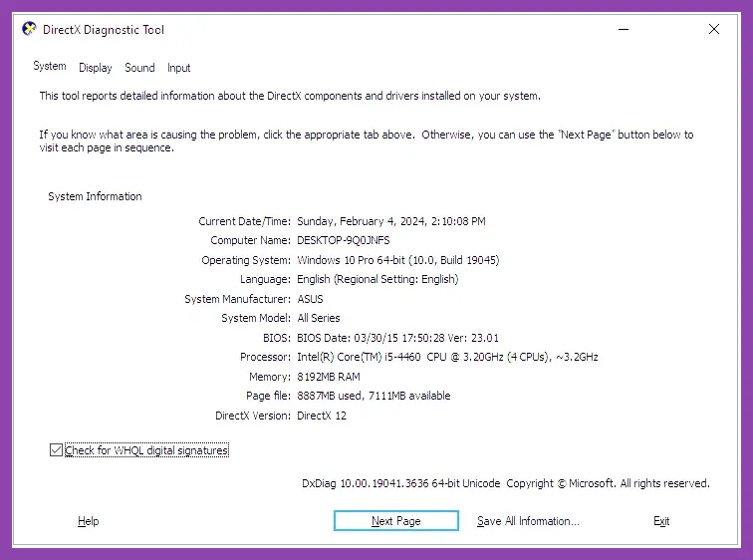Click the Page file: field label
The width and height of the screenshot is (753, 560).
point(269,396)
